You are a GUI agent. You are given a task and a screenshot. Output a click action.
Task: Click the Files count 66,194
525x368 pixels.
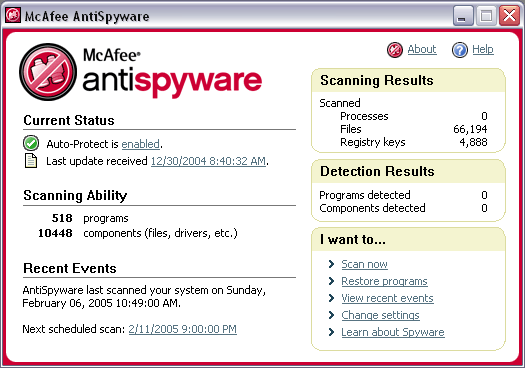coord(470,129)
